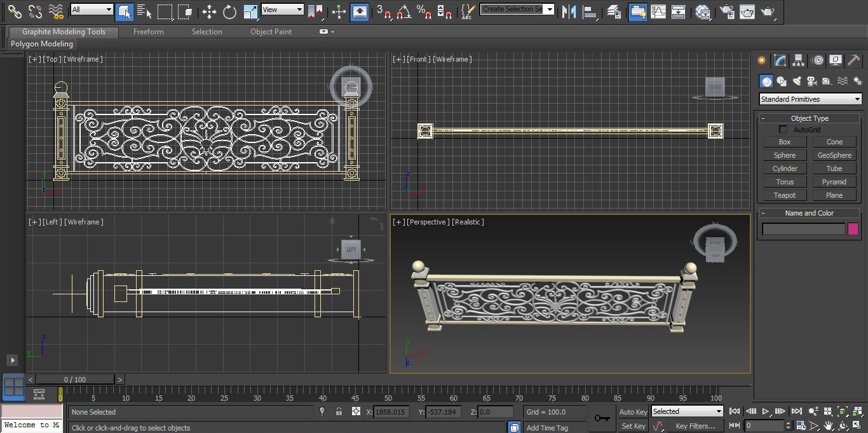The width and height of the screenshot is (868, 433).
Task: Open Polygon Modeling panel
Action: (x=42, y=44)
